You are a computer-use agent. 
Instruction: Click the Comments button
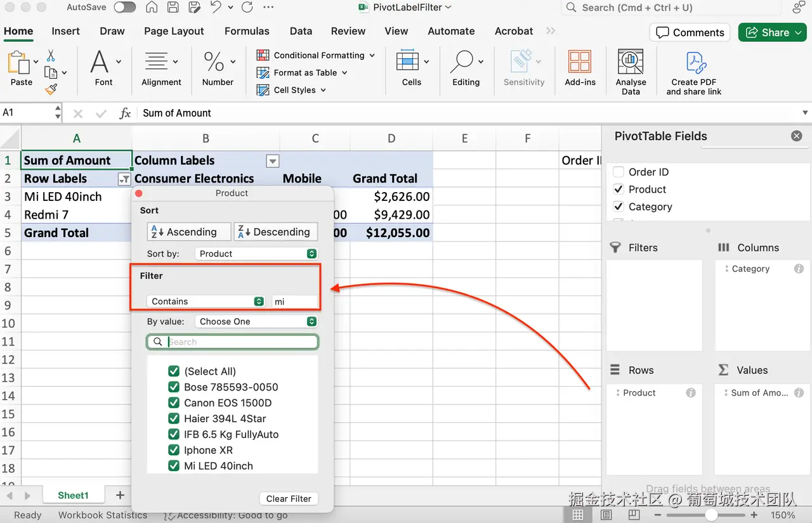690,32
